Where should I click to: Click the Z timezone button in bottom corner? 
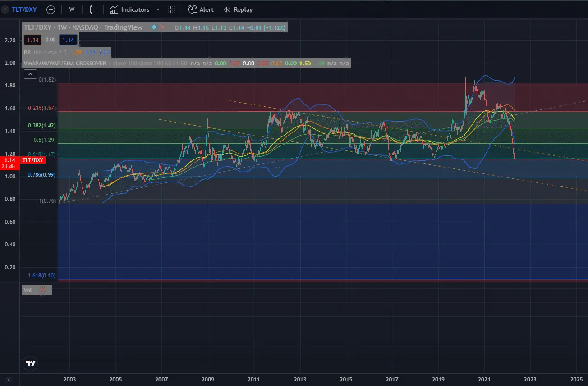click(8, 380)
